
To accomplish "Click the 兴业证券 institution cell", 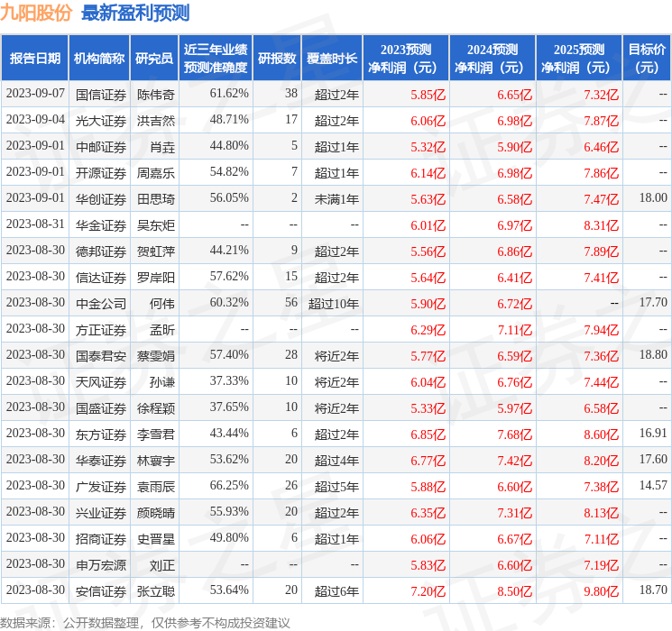I will coord(101,513).
